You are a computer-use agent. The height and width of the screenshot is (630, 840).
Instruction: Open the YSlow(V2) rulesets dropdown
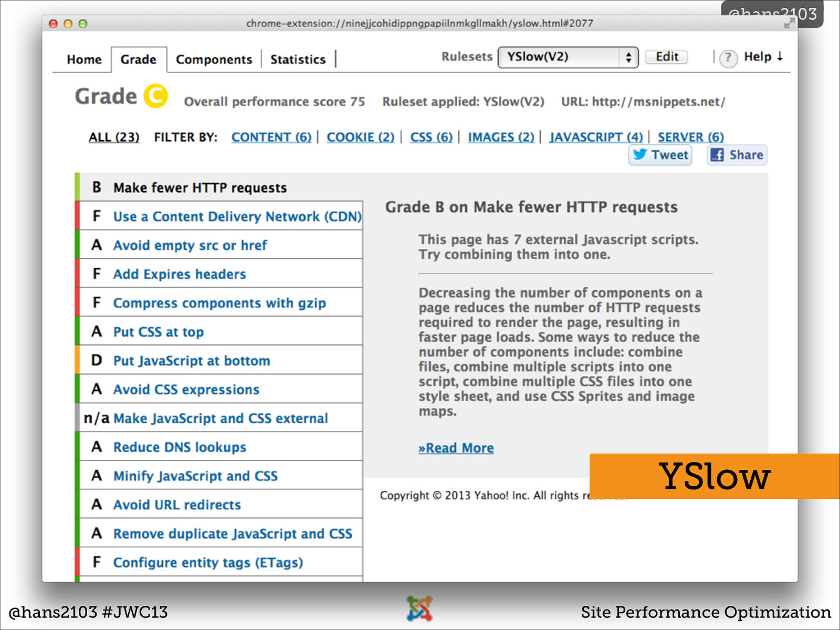tap(568, 57)
